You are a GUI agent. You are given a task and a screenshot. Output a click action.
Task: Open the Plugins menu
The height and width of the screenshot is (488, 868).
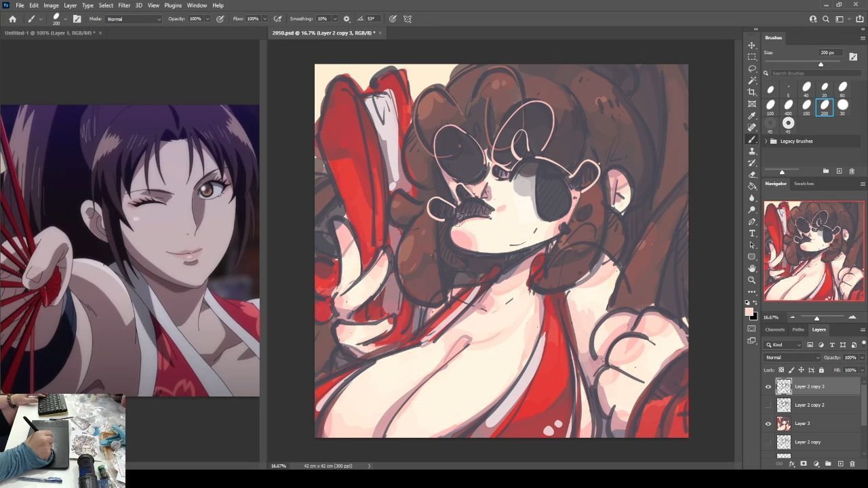click(173, 5)
